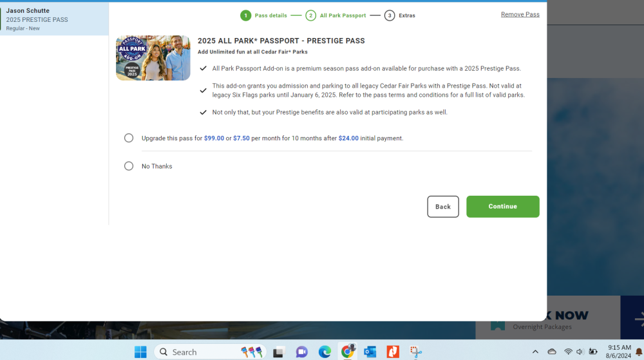This screenshot has width=644, height=360.
Task: Jump to step 3 Extras
Action: tap(400, 15)
